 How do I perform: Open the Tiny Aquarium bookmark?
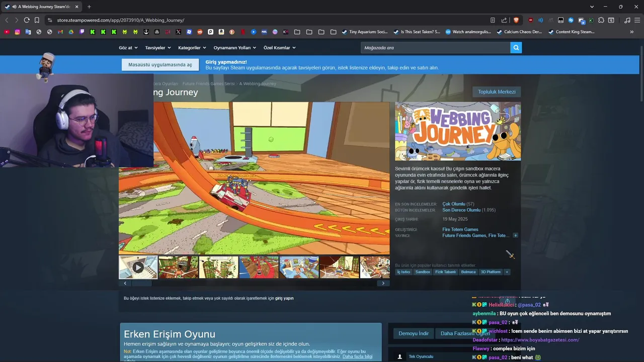365,32
